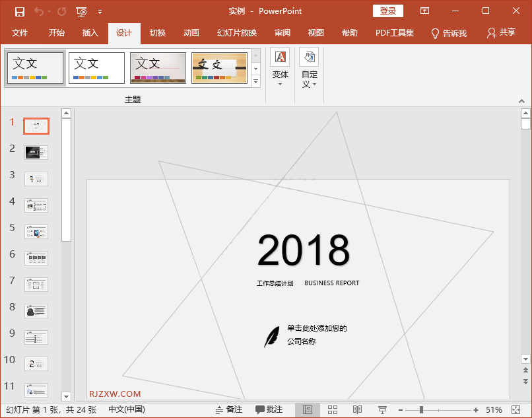
Task: Select slide 2 thumbnail
Action: pyautogui.click(x=36, y=153)
